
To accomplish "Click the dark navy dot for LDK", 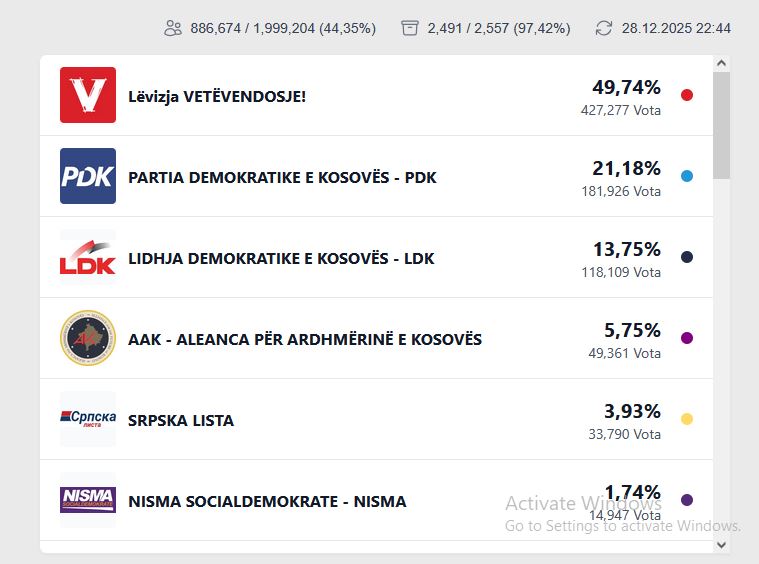I will click(x=687, y=257).
